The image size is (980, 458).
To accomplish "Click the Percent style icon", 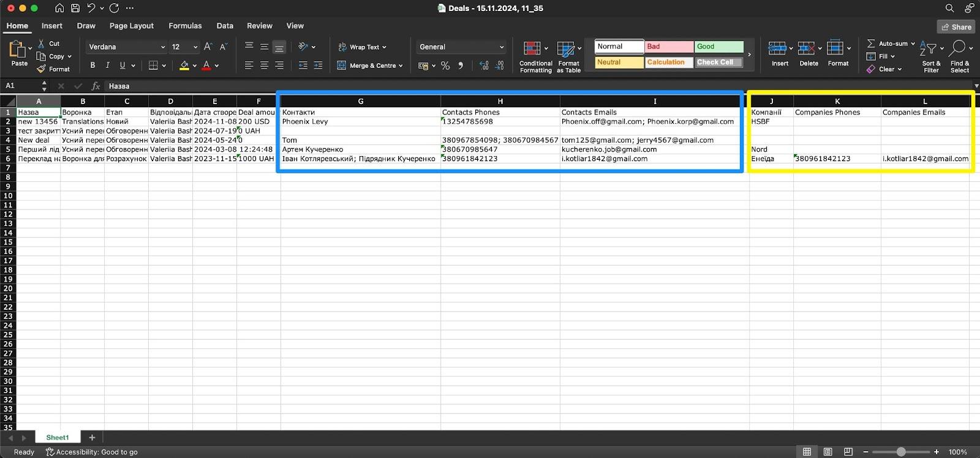I will click(x=445, y=66).
